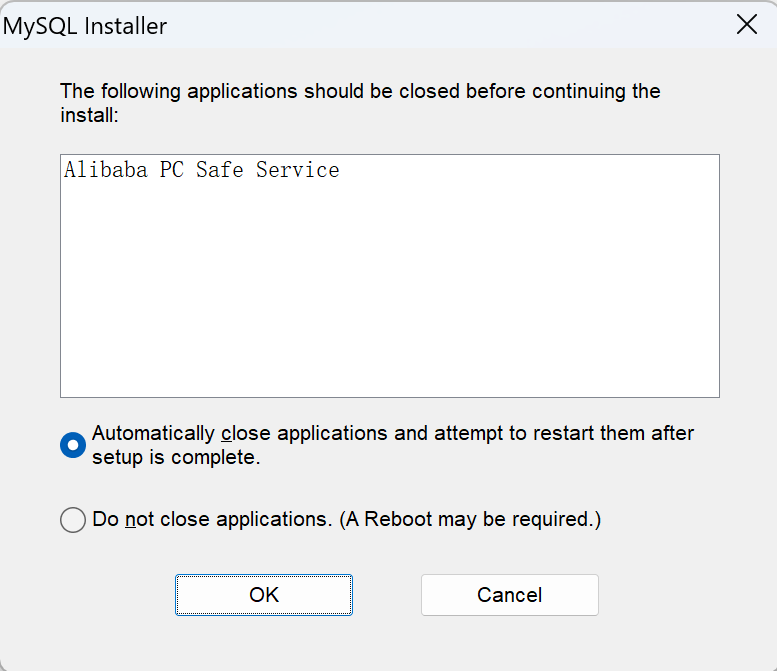
Task: Click empty area of the applications list box
Action: point(390,300)
